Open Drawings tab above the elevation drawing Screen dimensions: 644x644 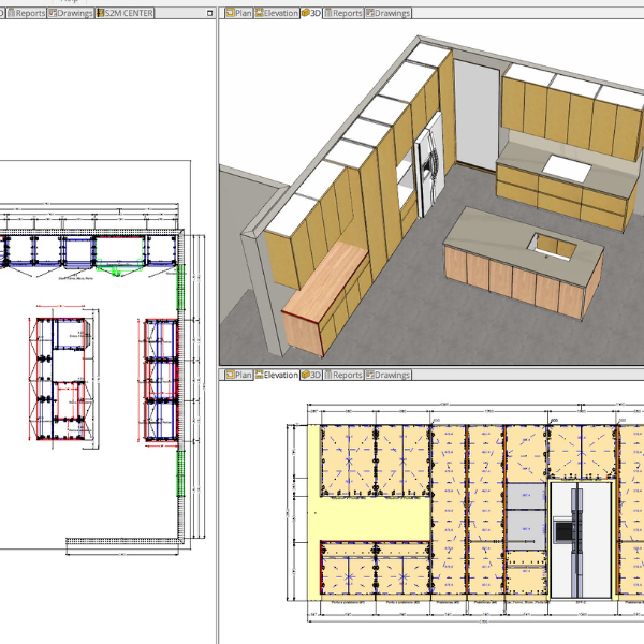(x=388, y=375)
